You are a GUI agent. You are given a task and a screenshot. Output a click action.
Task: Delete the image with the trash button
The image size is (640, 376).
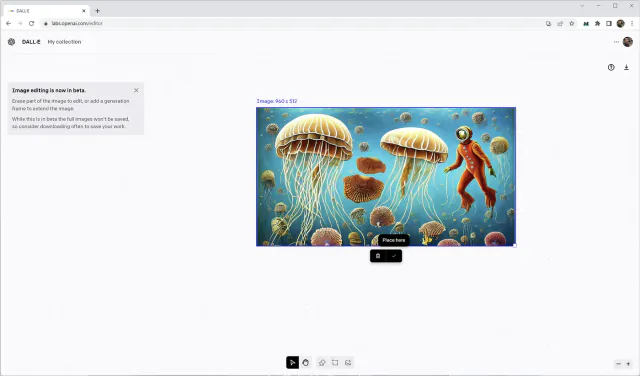[x=378, y=256]
